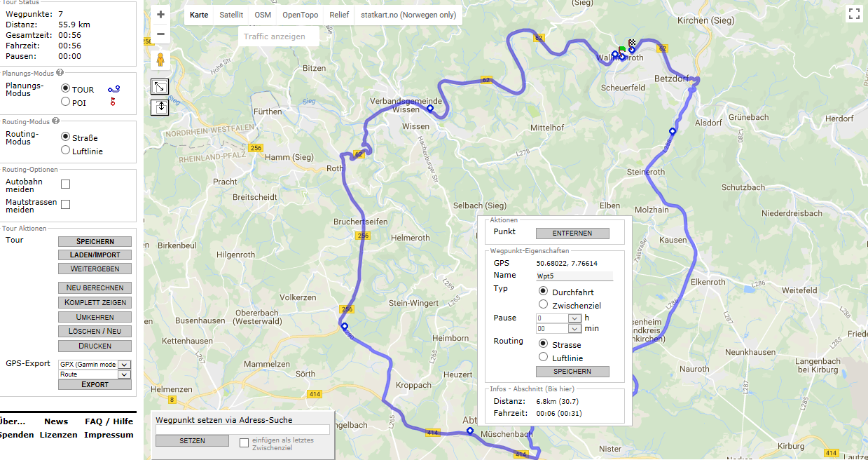Zoom in on the map
The image size is (868, 460).
pyautogui.click(x=160, y=14)
